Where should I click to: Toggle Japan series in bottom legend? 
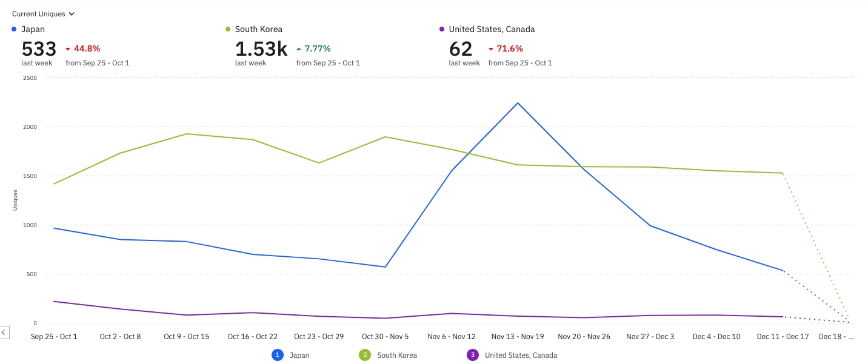click(299, 356)
